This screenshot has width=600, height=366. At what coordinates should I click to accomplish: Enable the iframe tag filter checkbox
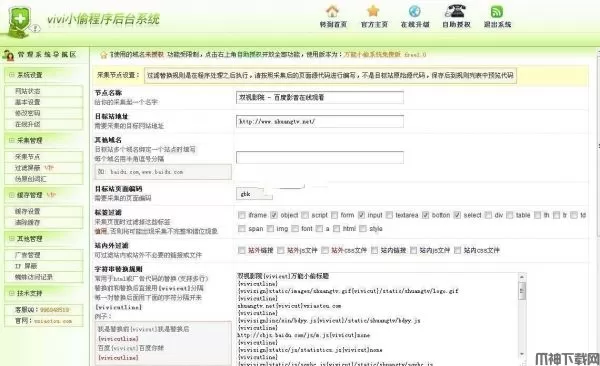[241, 215]
